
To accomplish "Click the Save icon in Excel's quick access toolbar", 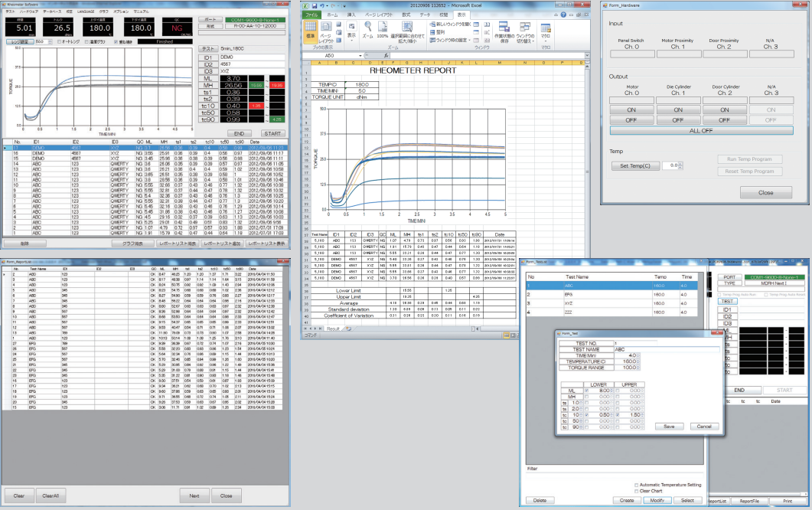I will point(315,6).
